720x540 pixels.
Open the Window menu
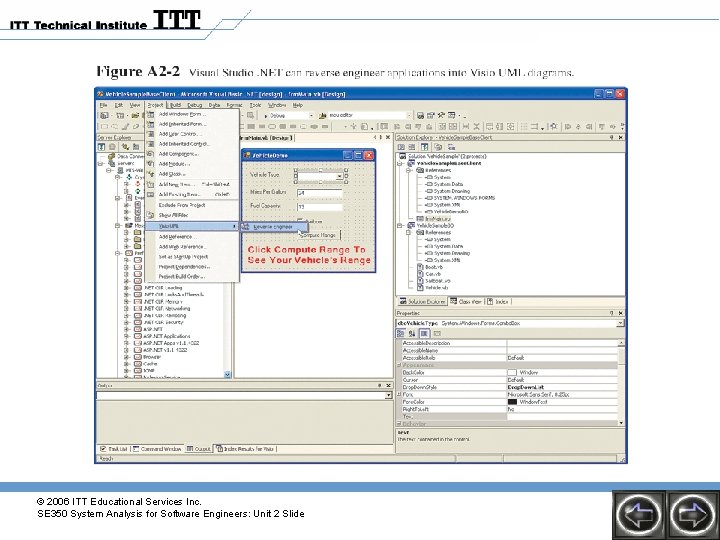[276, 105]
